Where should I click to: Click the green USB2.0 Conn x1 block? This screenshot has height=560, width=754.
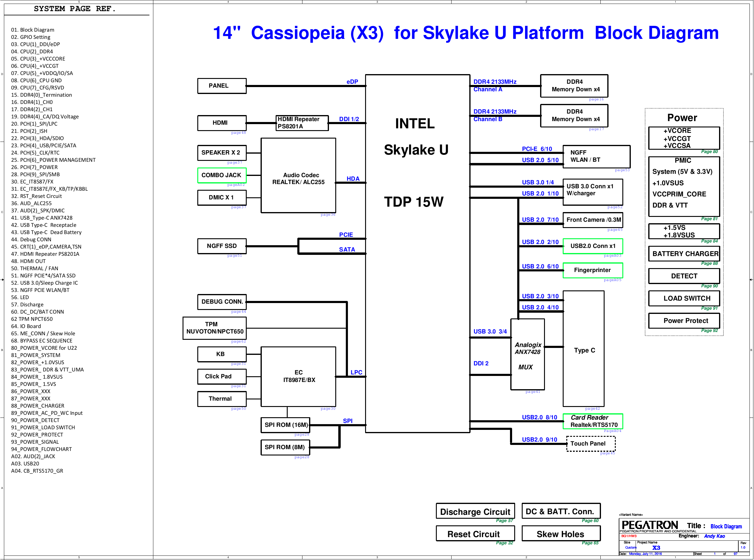[593, 246]
